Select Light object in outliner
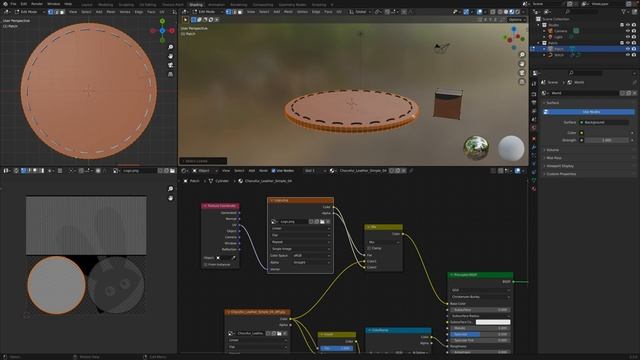The width and height of the screenshot is (640, 360). (558, 37)
